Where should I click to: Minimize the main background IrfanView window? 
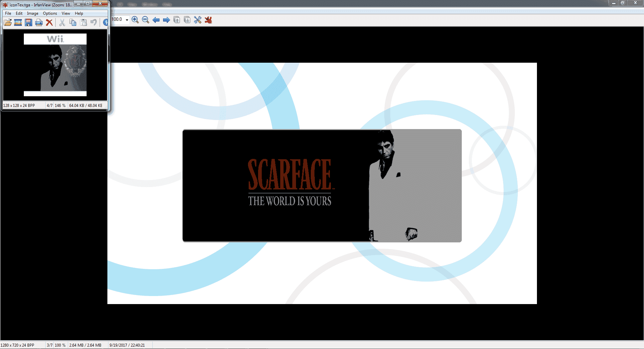tap(613, 3)
